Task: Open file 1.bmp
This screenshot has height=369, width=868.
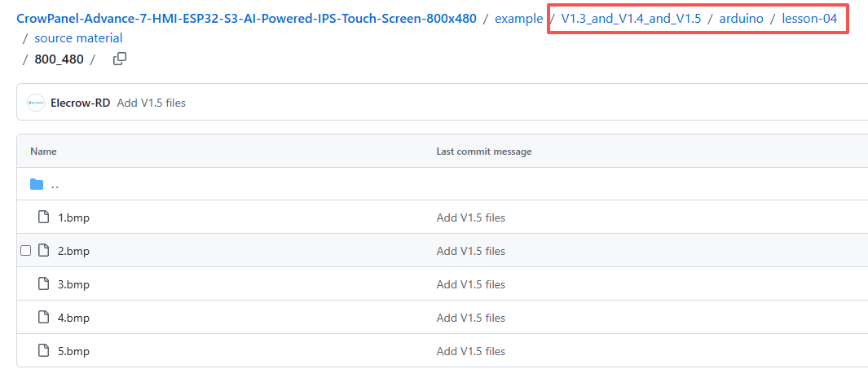Action: tap(73, 217)
